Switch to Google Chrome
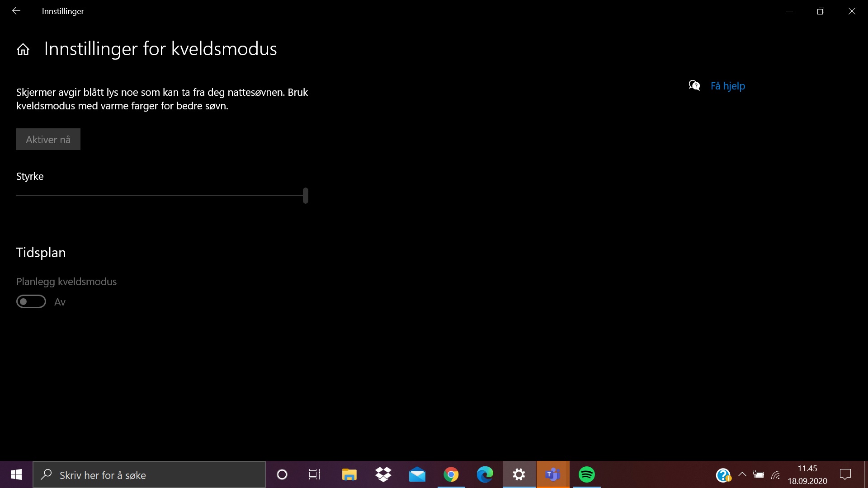This screenshot has width=868, height=488. (451, 474)
